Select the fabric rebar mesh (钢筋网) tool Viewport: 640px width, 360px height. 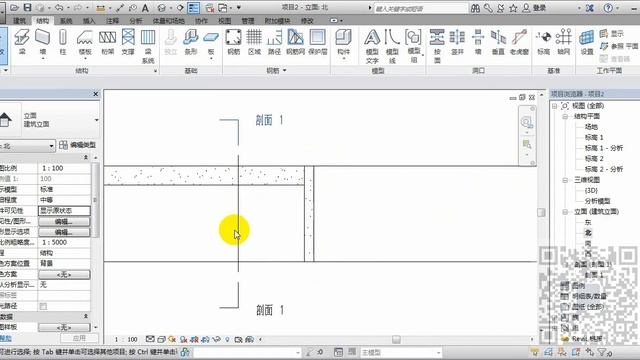(x=296, y=42)
